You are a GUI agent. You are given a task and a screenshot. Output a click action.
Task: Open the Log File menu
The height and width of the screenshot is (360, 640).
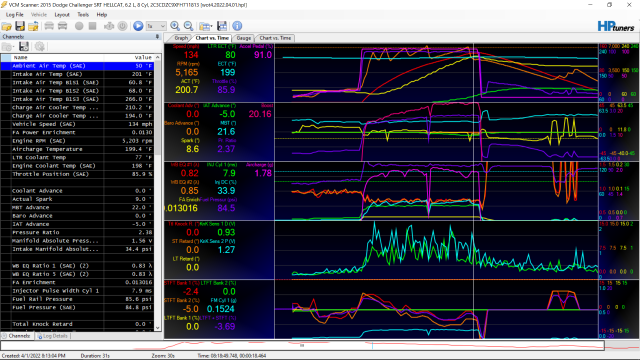tap(15, 15)
